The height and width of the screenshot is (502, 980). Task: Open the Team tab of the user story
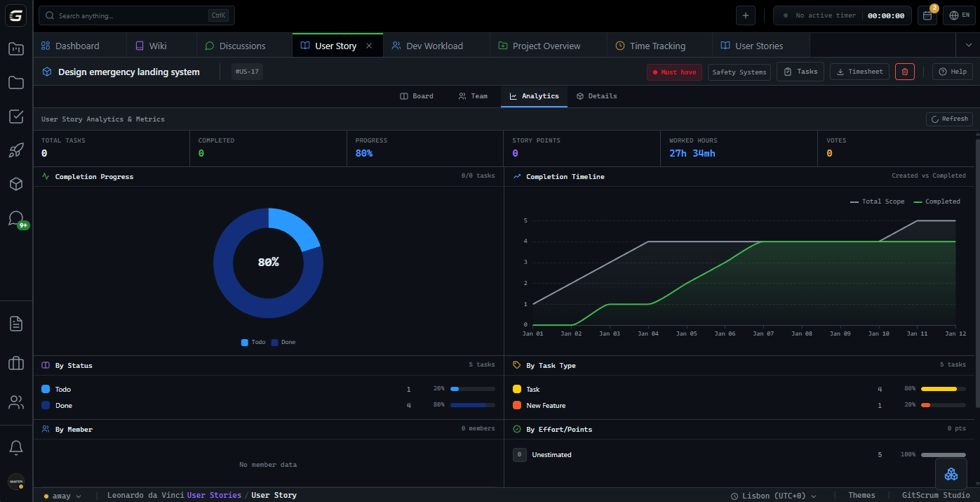(x=473, y=96)
